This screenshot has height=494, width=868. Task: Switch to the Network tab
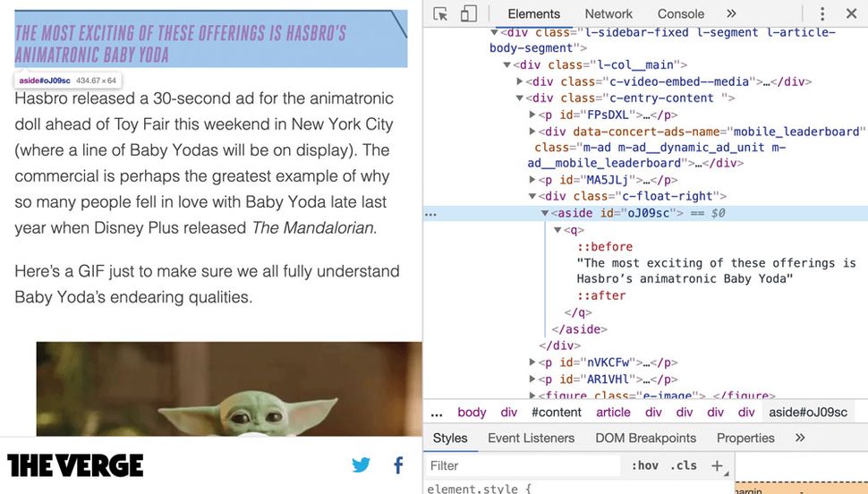(608, 13)
